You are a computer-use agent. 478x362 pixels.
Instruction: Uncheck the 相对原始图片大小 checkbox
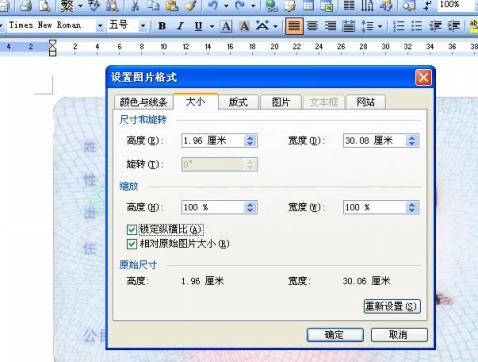point(132,244)
